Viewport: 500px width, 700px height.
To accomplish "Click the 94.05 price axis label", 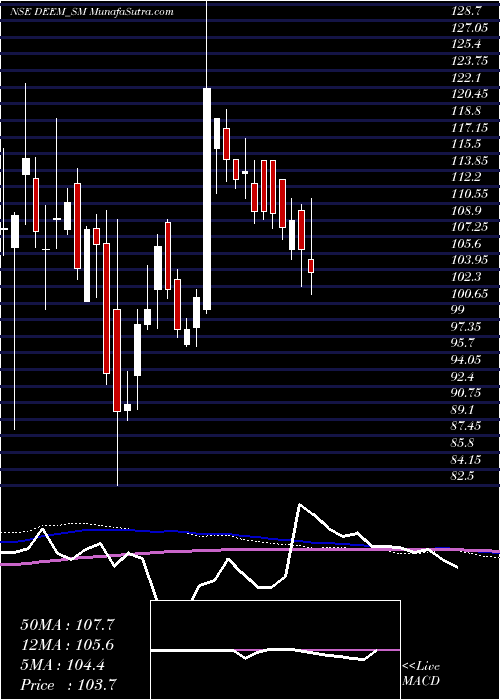I will [467, 360].
